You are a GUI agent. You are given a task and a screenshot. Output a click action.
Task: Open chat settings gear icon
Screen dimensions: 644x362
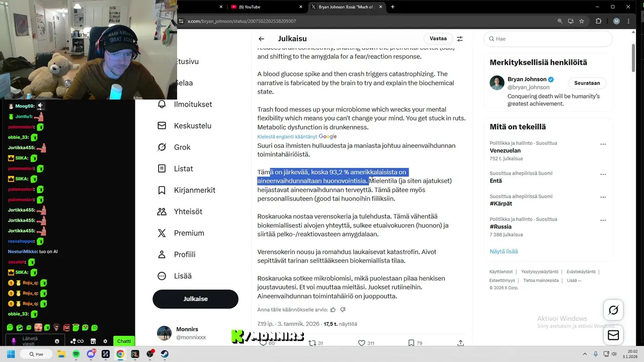pyautogui.click(x=105, y=341)
